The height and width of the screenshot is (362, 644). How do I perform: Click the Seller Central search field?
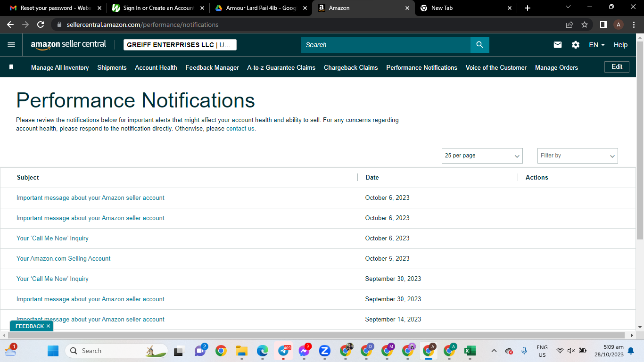[386, 45]
